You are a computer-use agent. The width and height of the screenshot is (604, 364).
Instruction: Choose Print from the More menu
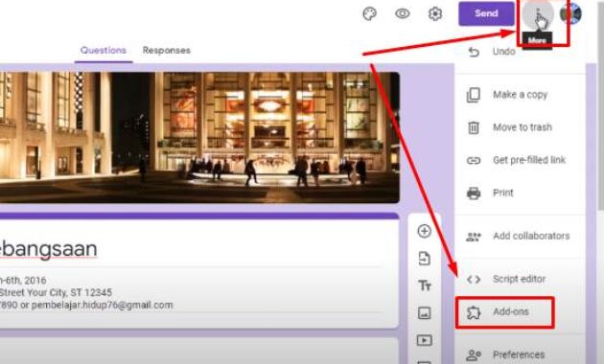pyautogui.click(x=520, y=193)
